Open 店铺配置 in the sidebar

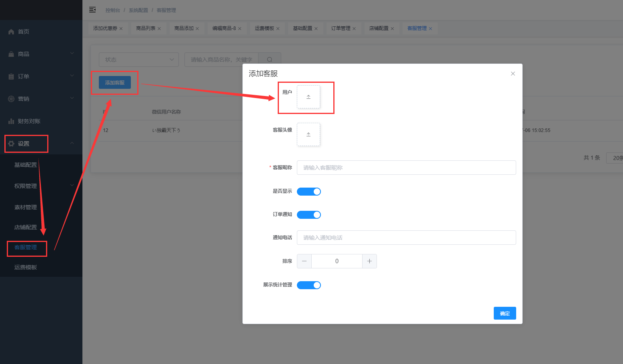26,227
